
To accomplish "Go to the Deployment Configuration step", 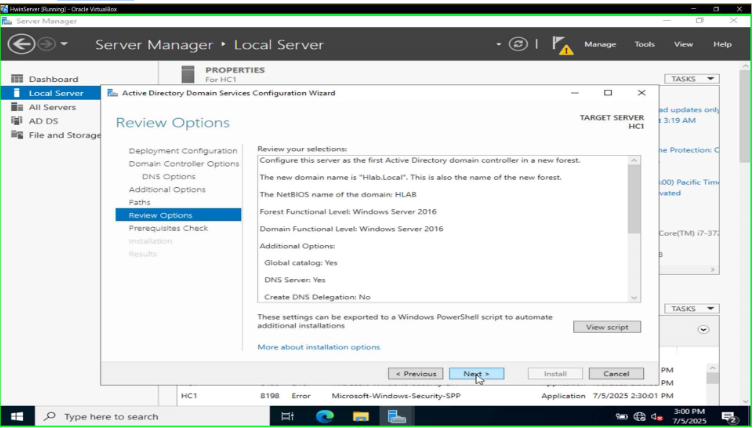I will 183,151.
